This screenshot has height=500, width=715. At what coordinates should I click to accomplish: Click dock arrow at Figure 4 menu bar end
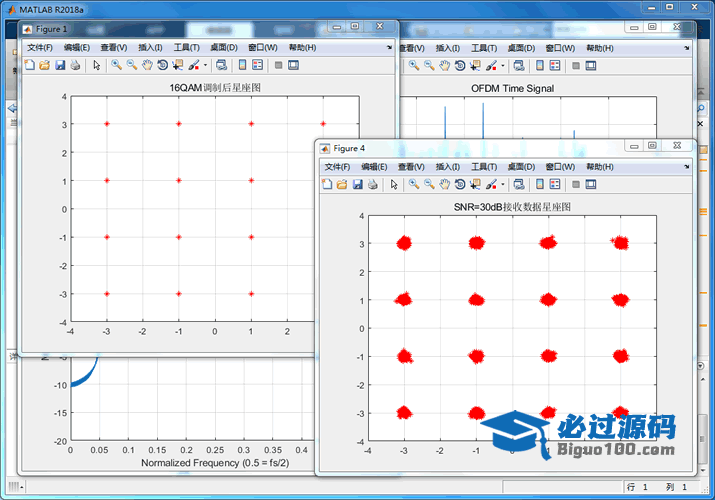pyautogui.click(x=687, y=166)
